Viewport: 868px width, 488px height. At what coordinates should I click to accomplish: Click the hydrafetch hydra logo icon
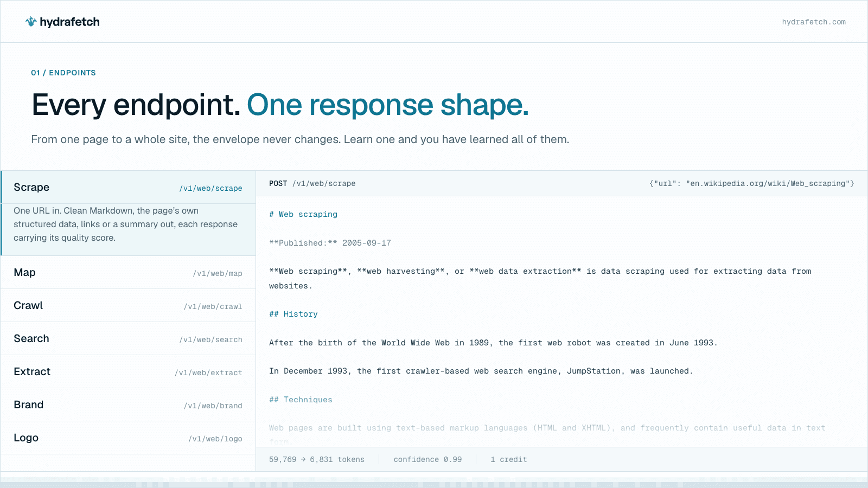pos(31,22)
